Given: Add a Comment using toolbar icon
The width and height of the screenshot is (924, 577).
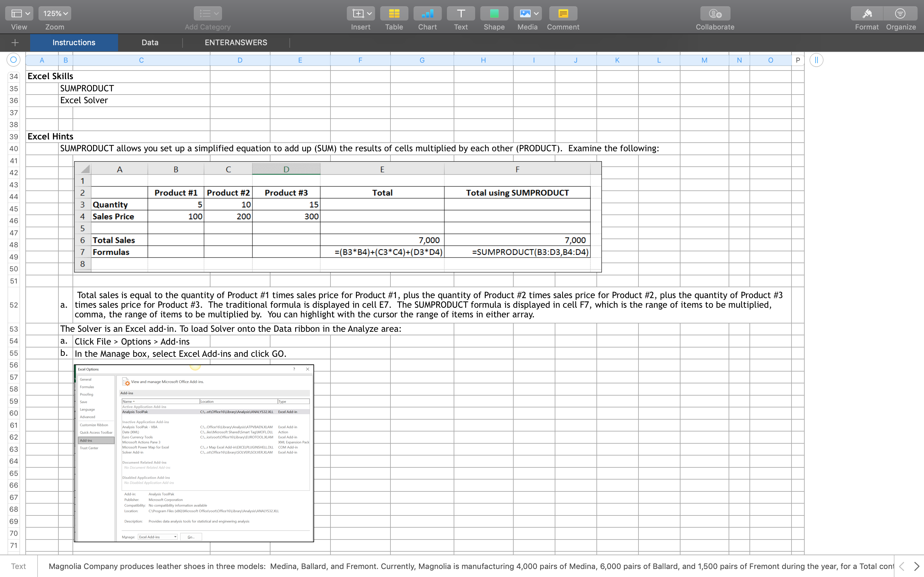Looking at the screenshot, I should point(563,14).
